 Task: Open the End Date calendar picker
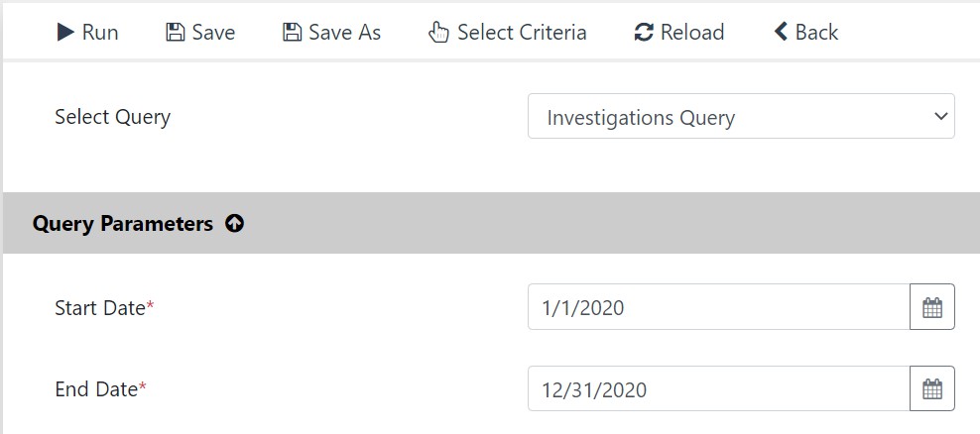point(931,388)
